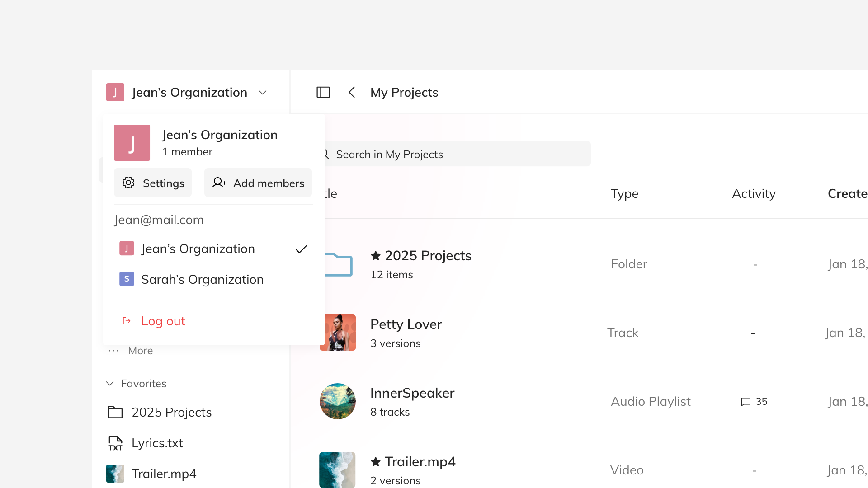Click the back arrow beside My Projects

[x=352, y=92]
